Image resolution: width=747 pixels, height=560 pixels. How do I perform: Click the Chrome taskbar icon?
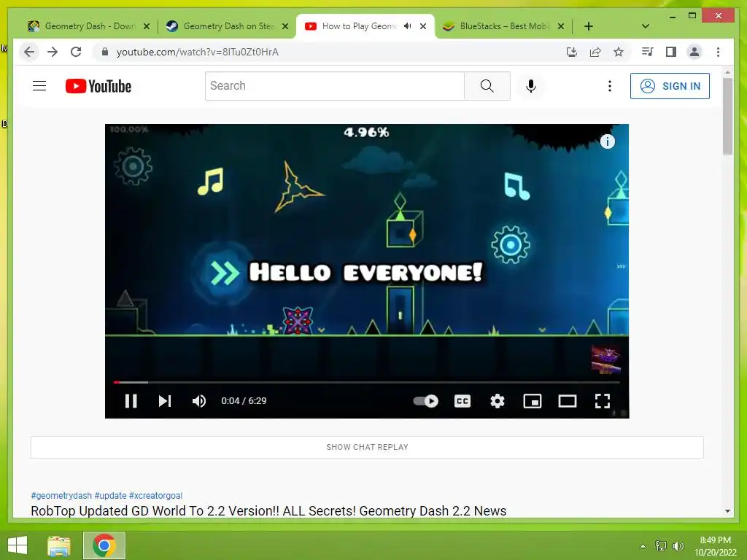[104, 545]
